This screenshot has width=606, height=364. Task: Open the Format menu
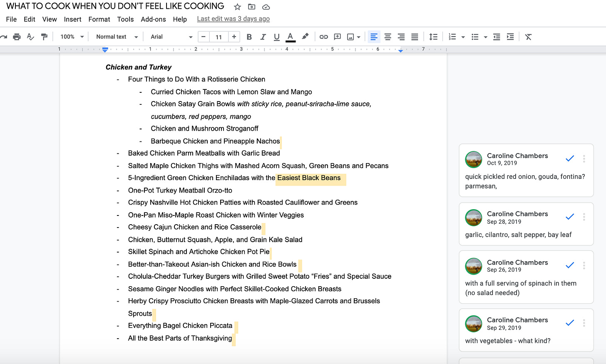[99, 19]
